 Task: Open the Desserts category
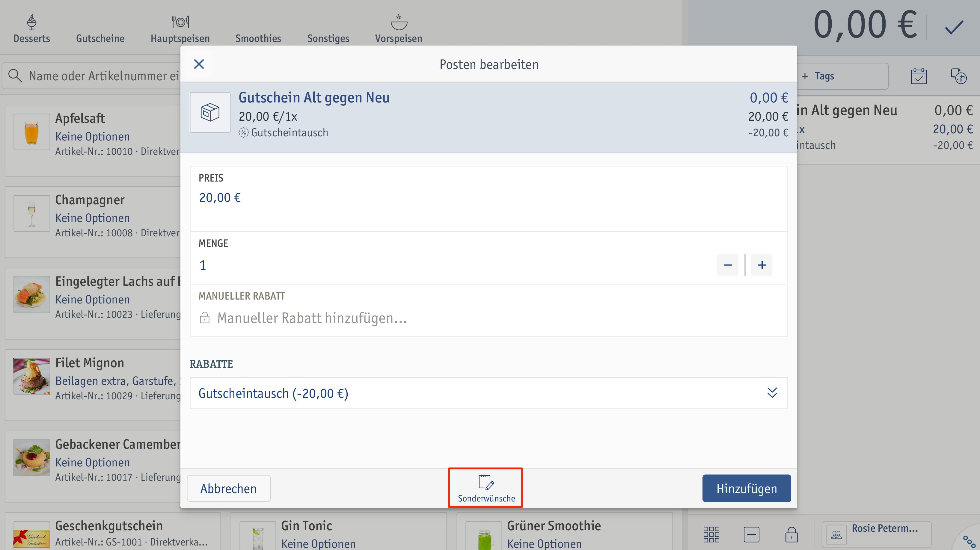(x=31, y=28)
